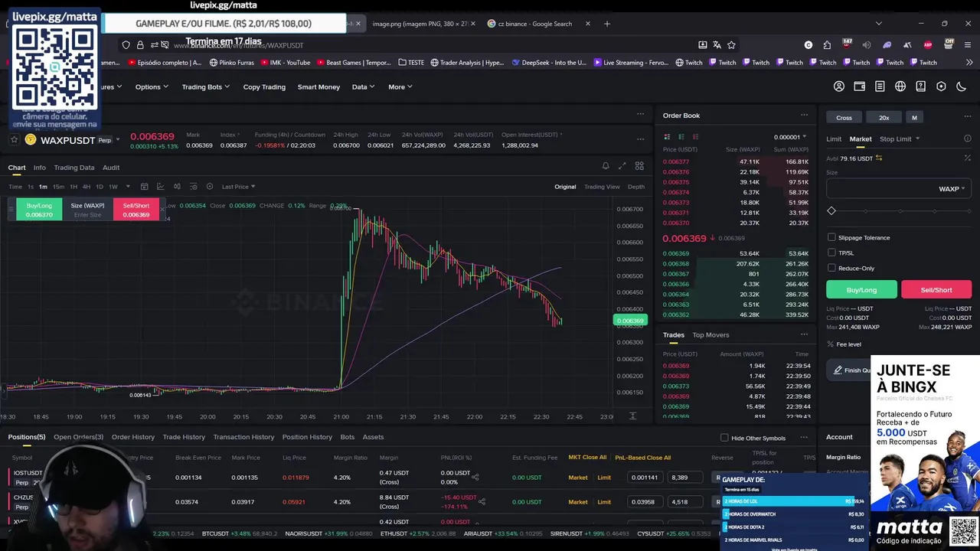
Task: Open the wallet icon in header
Action: pyautogui.click(x=860, y=86)
